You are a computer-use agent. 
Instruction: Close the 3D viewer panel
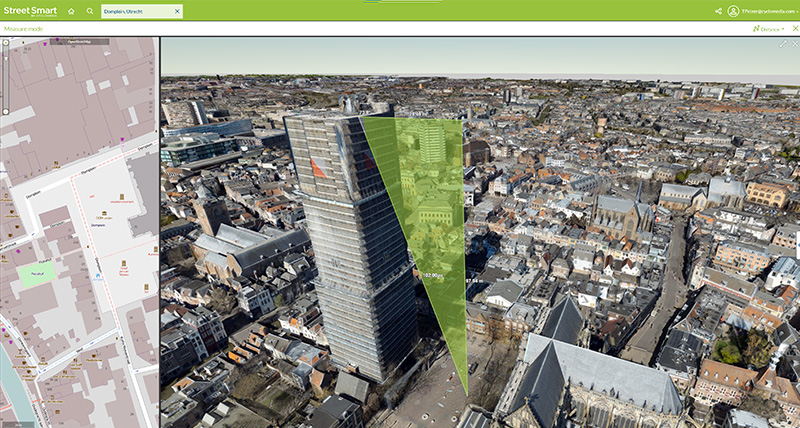tap(794, 43)
